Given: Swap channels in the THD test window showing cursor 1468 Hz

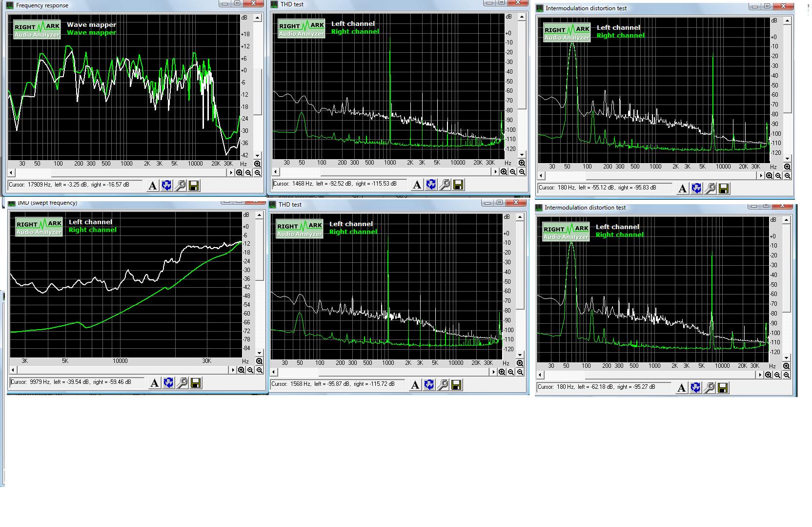Looking at the screenshot, I should tap(430, 185).
